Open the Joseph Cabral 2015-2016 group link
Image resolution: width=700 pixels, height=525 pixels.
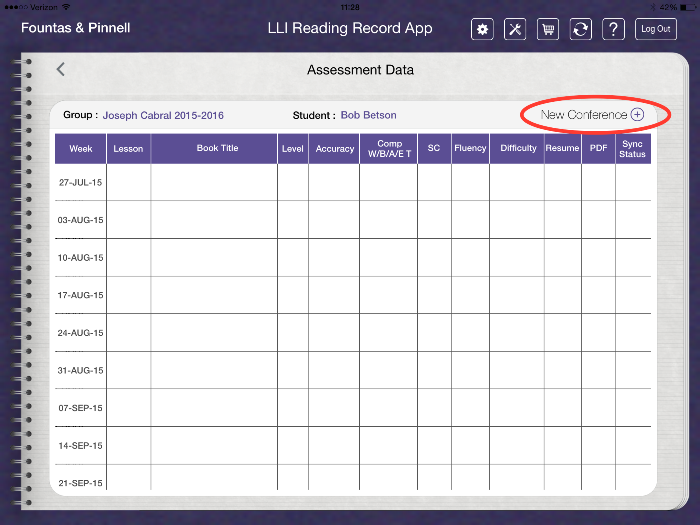(163, 115)
